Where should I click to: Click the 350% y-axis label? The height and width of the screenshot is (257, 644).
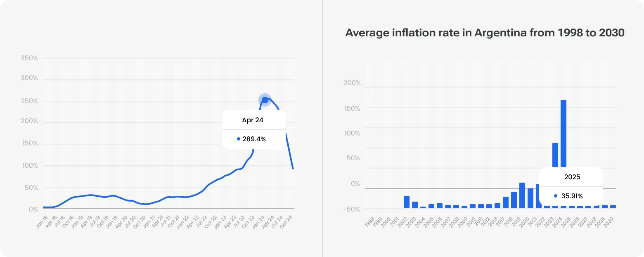pos(29,58)
